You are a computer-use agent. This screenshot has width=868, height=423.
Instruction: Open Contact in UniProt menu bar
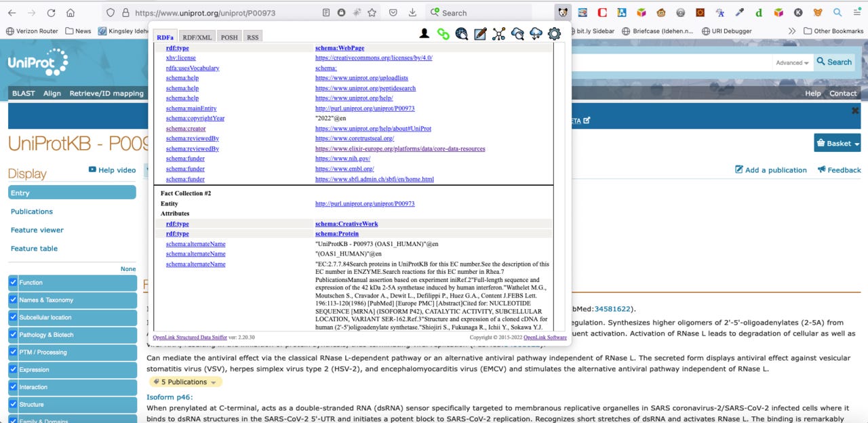(x=843, y=94)
